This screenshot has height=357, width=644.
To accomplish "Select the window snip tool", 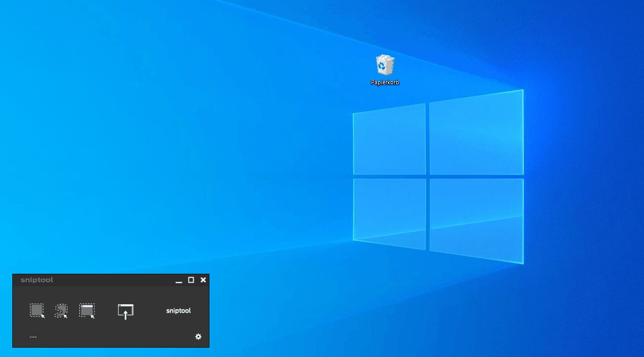I will coord(87,311).
